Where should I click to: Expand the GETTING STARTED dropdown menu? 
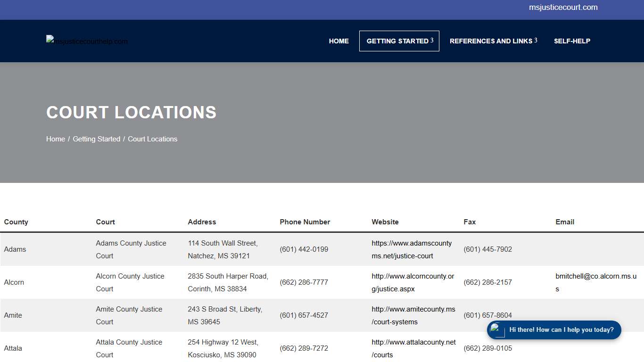396,41
